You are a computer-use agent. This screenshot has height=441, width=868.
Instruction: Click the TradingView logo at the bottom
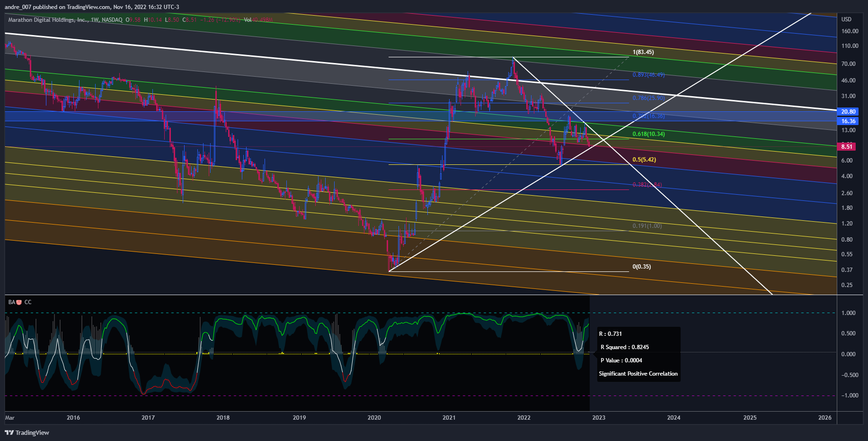(27, 432)
